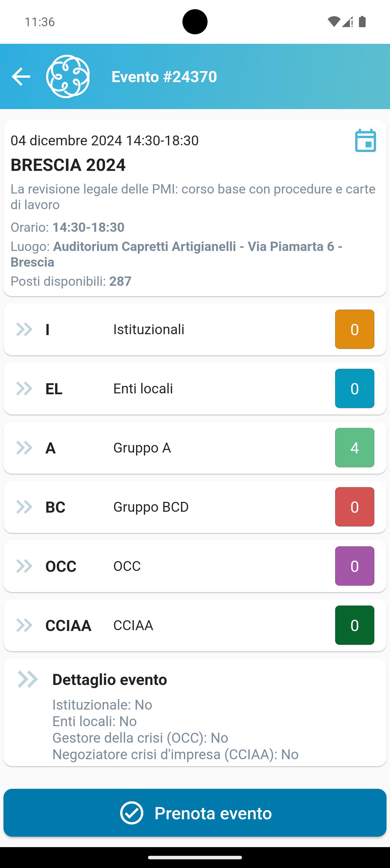Tap the red Gruppo BCD count badge

coord(355,507)
